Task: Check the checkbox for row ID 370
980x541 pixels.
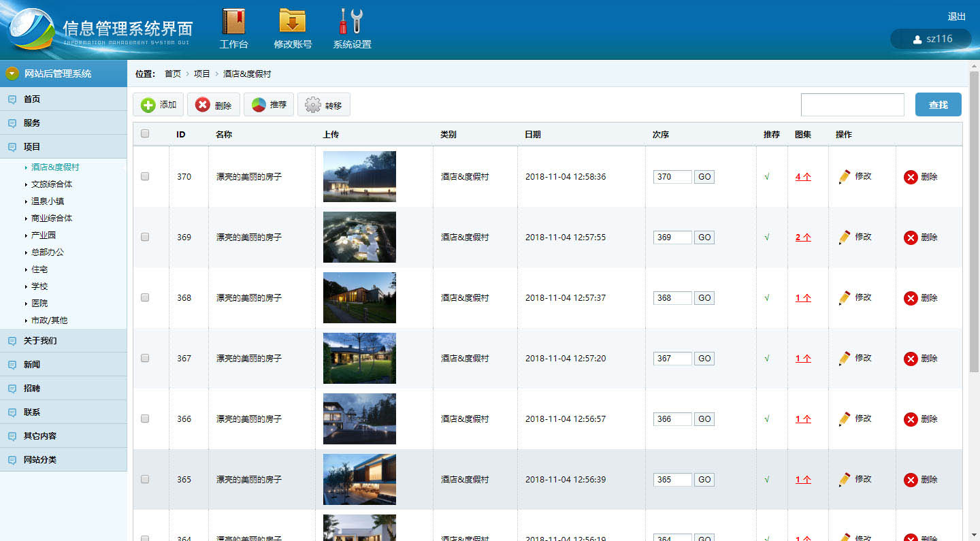Action: [x=145, y=176]
